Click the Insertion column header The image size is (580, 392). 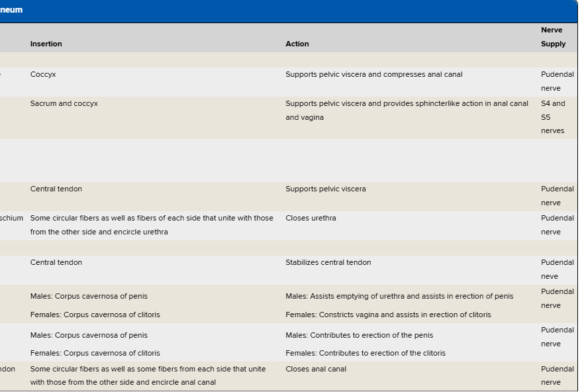click(x=46, y=44)
